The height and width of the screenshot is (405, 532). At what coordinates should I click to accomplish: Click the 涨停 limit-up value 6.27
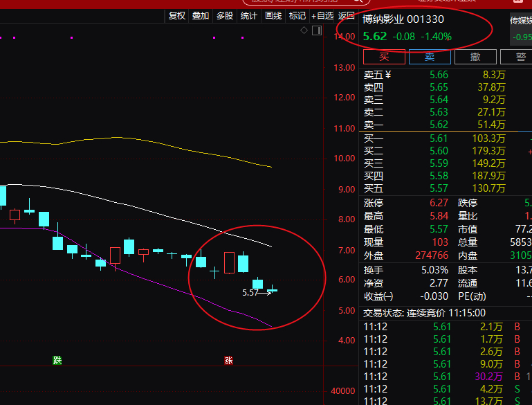click(x=439, y=203)
